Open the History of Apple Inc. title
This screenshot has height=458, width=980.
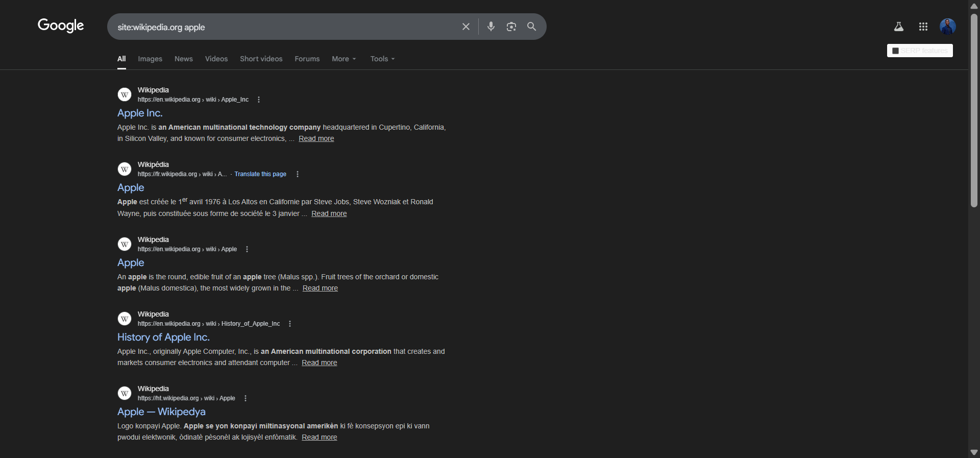163,337
